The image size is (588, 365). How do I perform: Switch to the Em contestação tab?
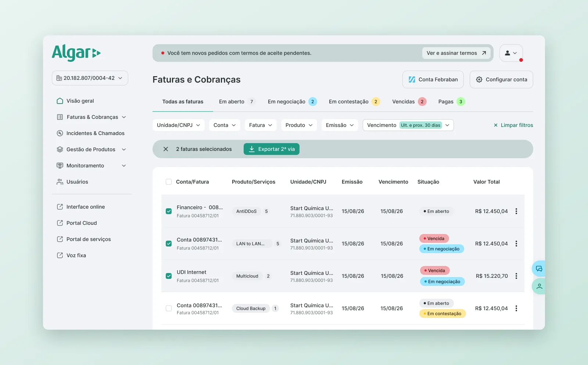(x=354, y=102)
